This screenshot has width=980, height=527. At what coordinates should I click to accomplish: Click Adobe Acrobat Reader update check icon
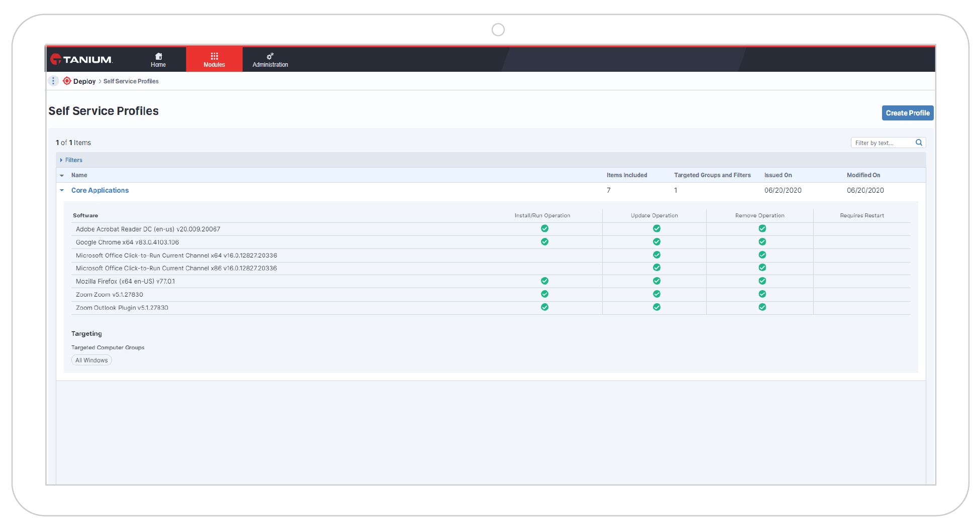[657, 229]
